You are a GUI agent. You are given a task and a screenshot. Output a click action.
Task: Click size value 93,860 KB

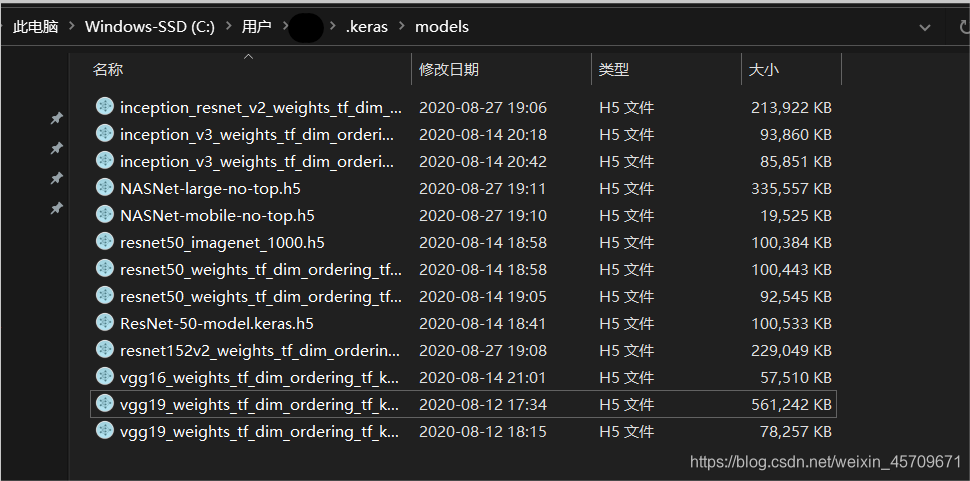pos(796,135)
